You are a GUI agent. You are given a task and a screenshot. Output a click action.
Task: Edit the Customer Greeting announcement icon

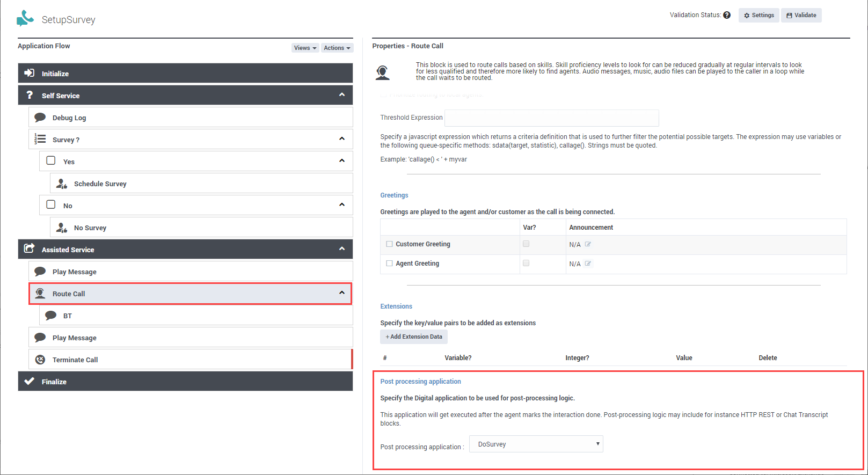tap(588, 244)
